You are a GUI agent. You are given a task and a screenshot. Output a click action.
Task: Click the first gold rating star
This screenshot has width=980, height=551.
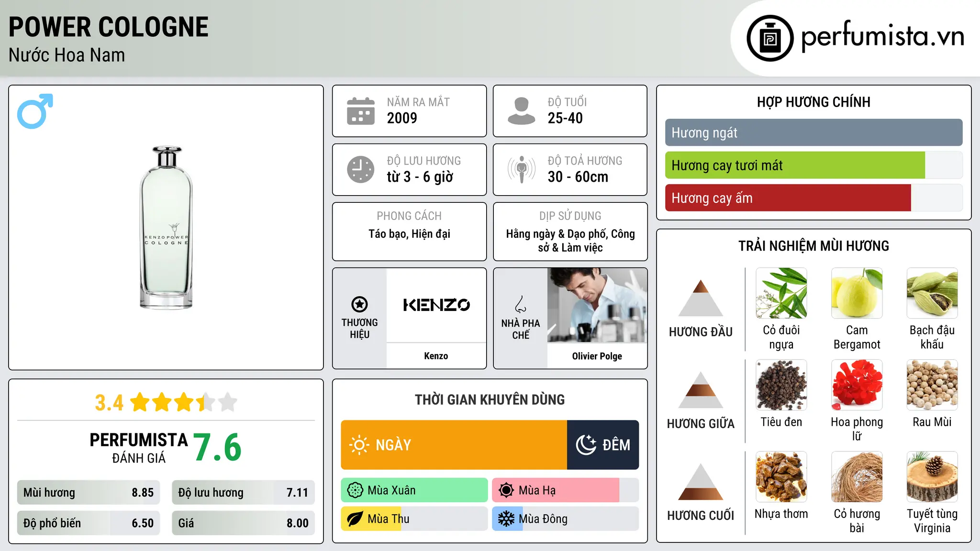pyautogui.click(x=140, y=402)
